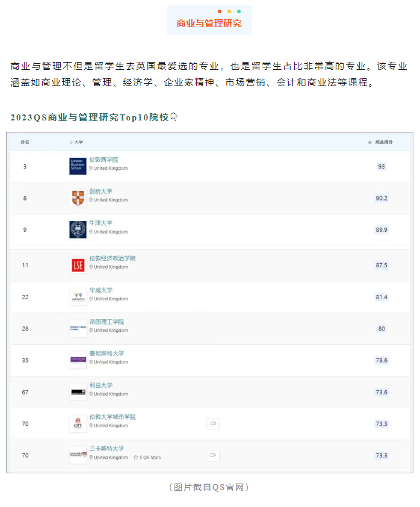Open 剑桥大学 university link
The height and width of the screenshot is (507, 420).
coord(101,191)
